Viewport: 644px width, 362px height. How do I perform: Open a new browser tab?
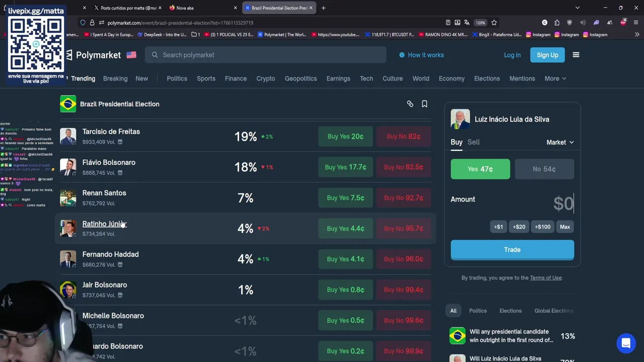pyautogui.click(x=324, y=8)
